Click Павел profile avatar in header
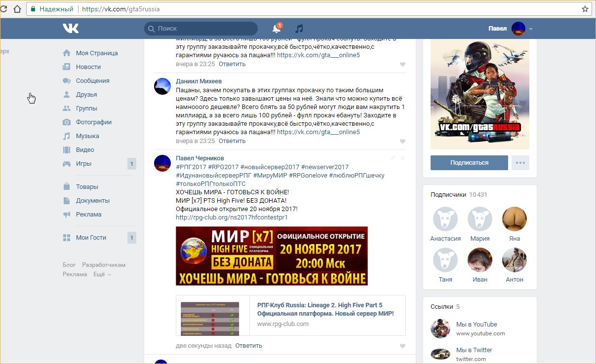Screen dimensions: 596x364 click(518, 29)
